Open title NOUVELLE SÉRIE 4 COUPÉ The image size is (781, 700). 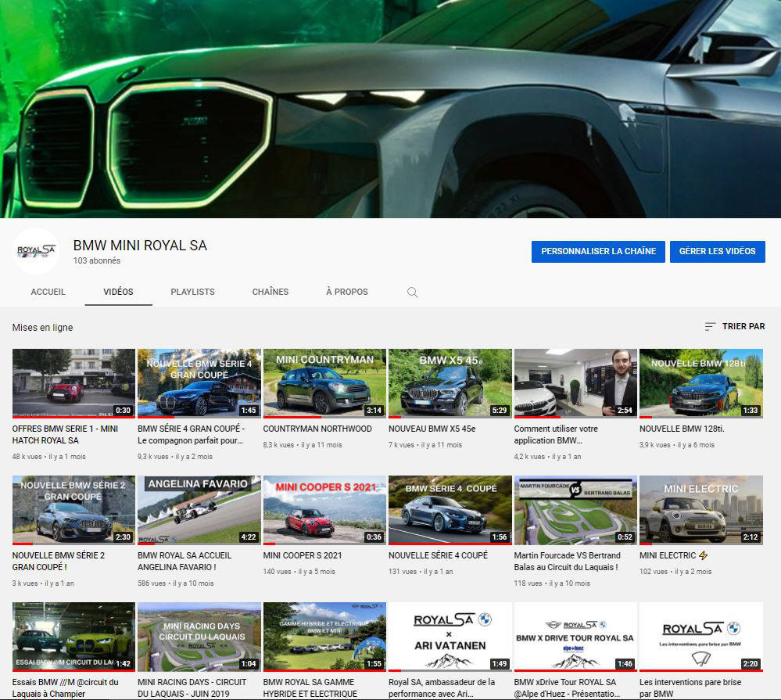pos(439,555)
